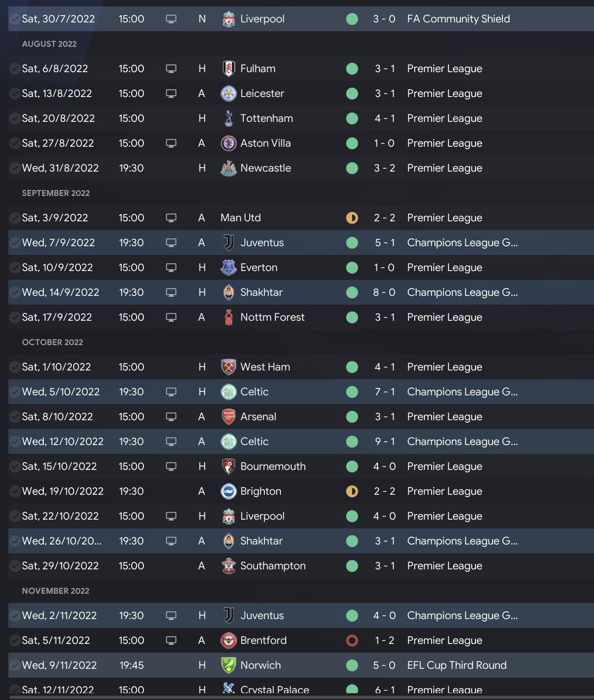The width and height of the screenshot is (594, 700).
Task: Click the TV icon on Man Utd fixture
Action: pyautogui.click(x=171, y=218)
